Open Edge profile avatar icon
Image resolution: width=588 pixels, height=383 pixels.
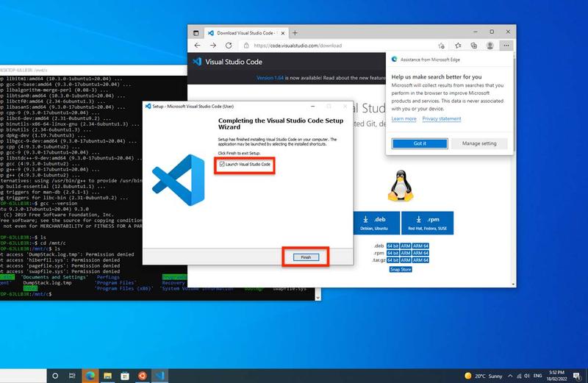click(490, 46)
